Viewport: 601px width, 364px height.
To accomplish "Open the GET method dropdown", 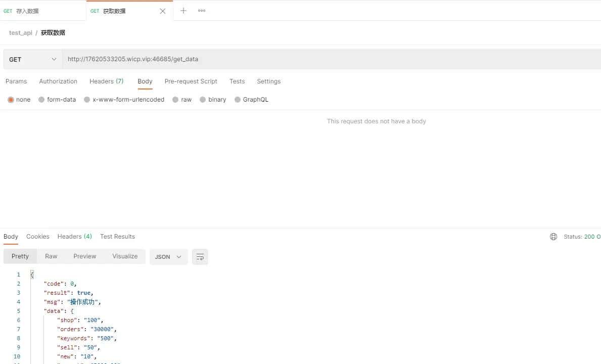I will (33, 59).
